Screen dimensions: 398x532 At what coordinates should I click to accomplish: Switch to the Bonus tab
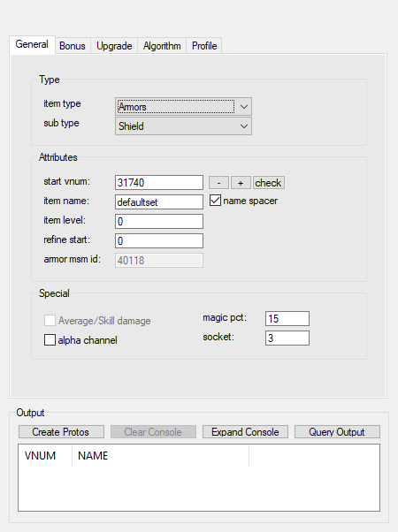point(73,46)
